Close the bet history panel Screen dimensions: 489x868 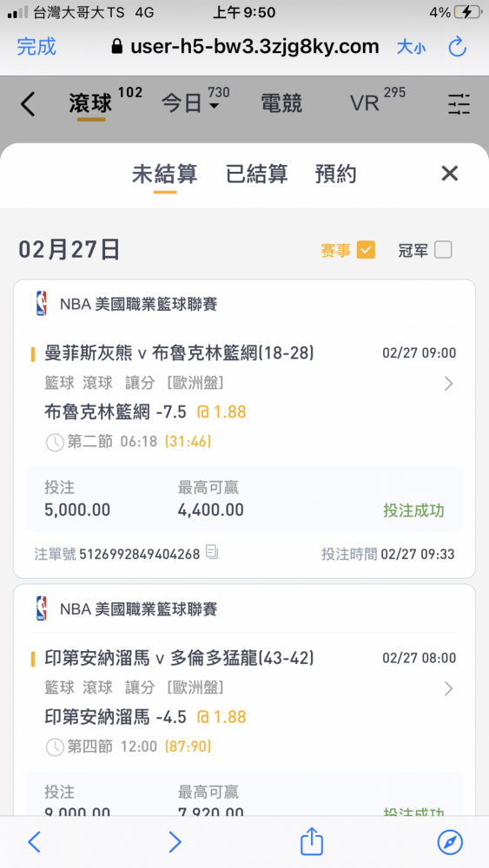click(x=450, y=174)
